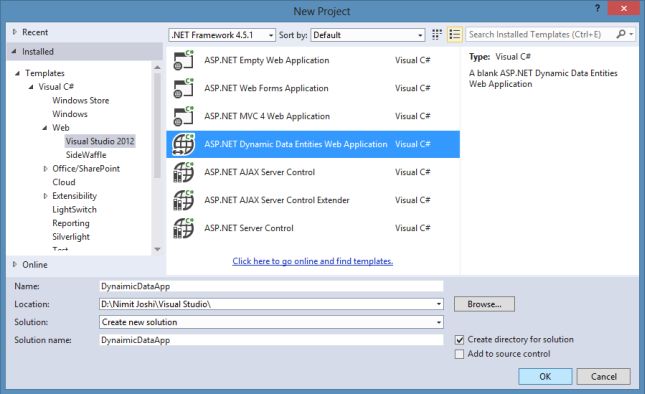The width and height of the screenshot is (645, 394).
Task: Select ASP.NET Server Control template name
Action: pos(249,228)
